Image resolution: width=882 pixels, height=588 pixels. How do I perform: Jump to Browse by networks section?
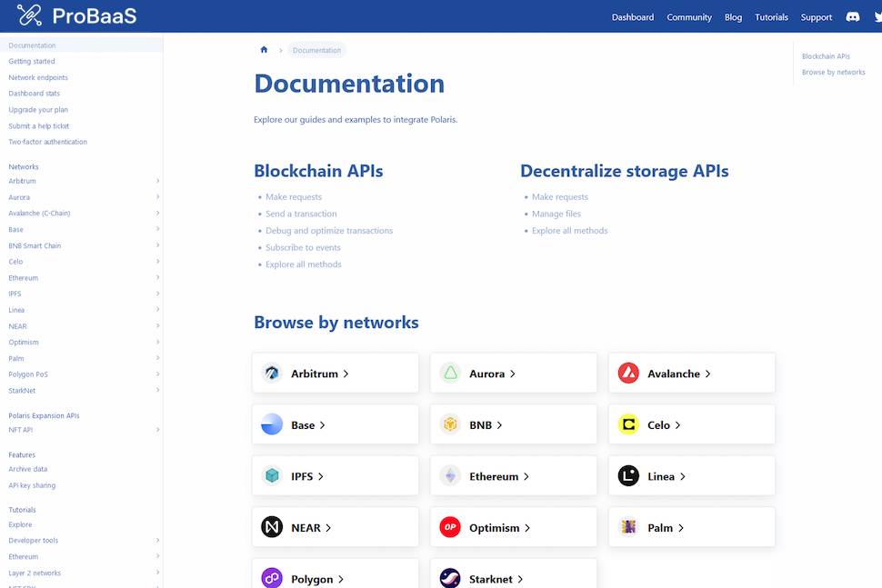[x=833, y=72]
